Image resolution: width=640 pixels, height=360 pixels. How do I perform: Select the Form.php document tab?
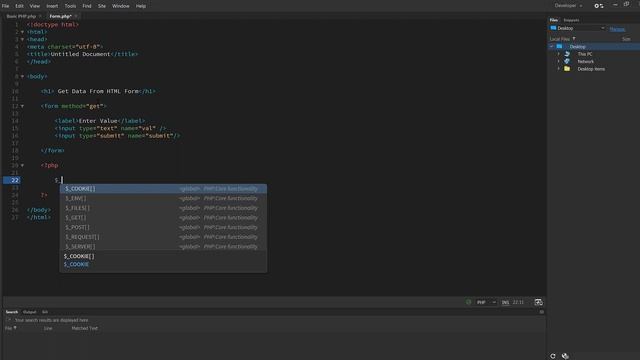pyautogui.click(x=60, y=16)
